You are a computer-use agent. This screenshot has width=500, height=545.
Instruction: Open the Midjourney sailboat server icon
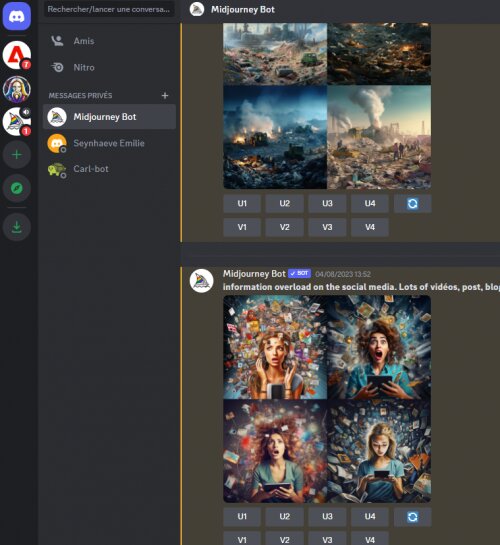tap(17, 121)
